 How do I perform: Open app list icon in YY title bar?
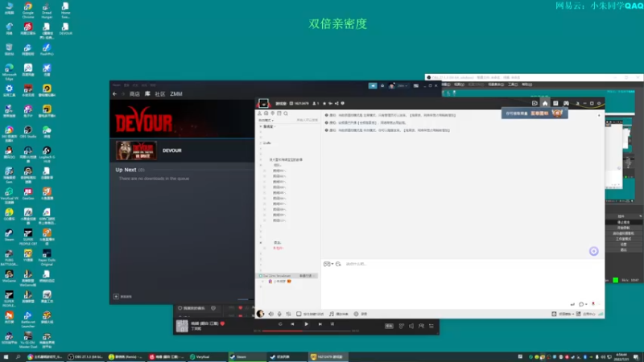pyautogui.click(x=555, y=104)
